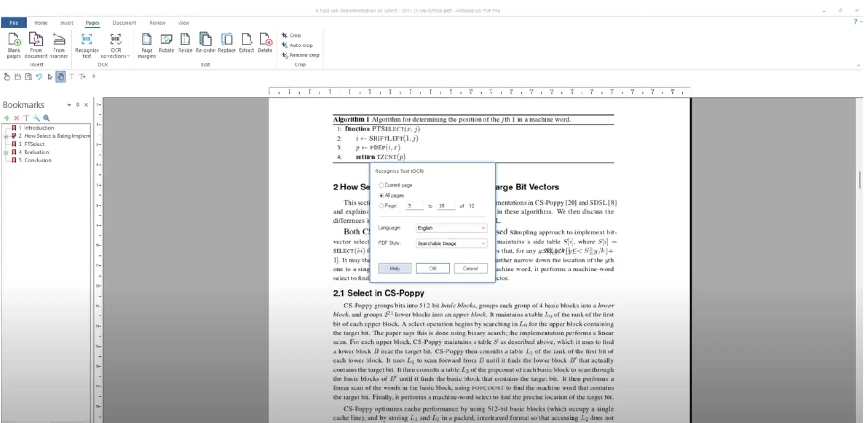Select the Current page radio button
The height and width of the screenshot is (423, 868).
click(381, 185)
